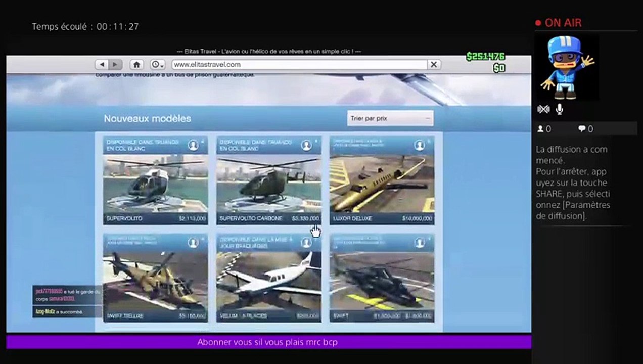Click the "Elitas Travel" page title text
Screen dimensions: 643x364
(x=269, y=51)
